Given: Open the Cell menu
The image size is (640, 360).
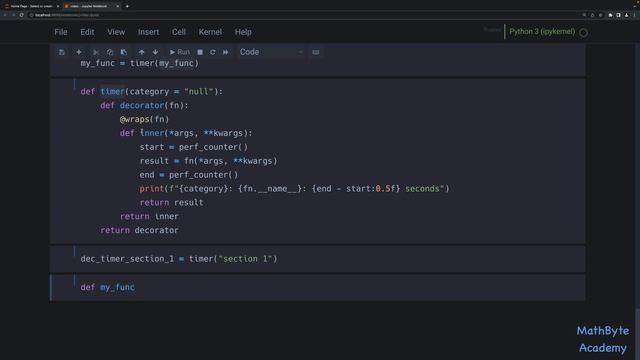Looking at the screenshot, I should [179, 32].
